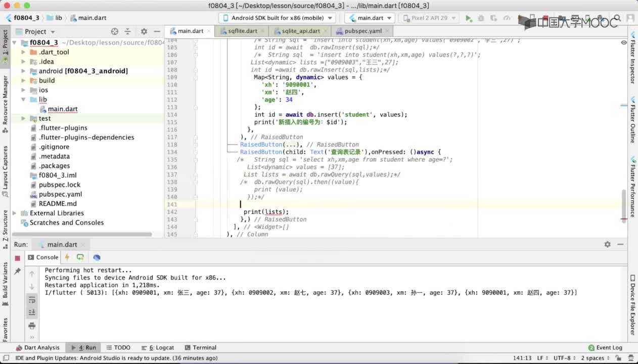The image size is (638, 364).
Task: Open Dart DevTools icon in Run panel
Action: point(97,257)
